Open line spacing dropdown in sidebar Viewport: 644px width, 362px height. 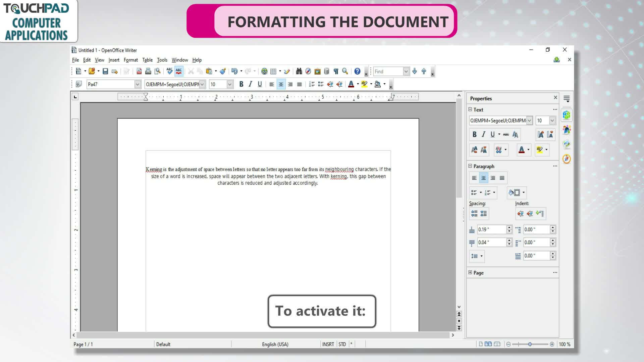[x=477, y=256]
